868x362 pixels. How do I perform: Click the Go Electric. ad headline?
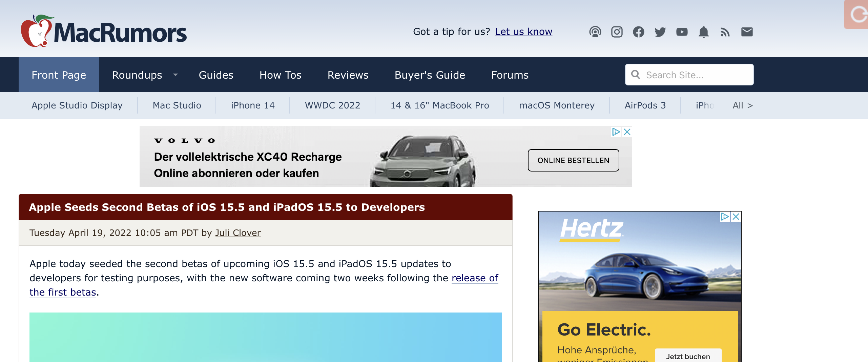[604, 329]
